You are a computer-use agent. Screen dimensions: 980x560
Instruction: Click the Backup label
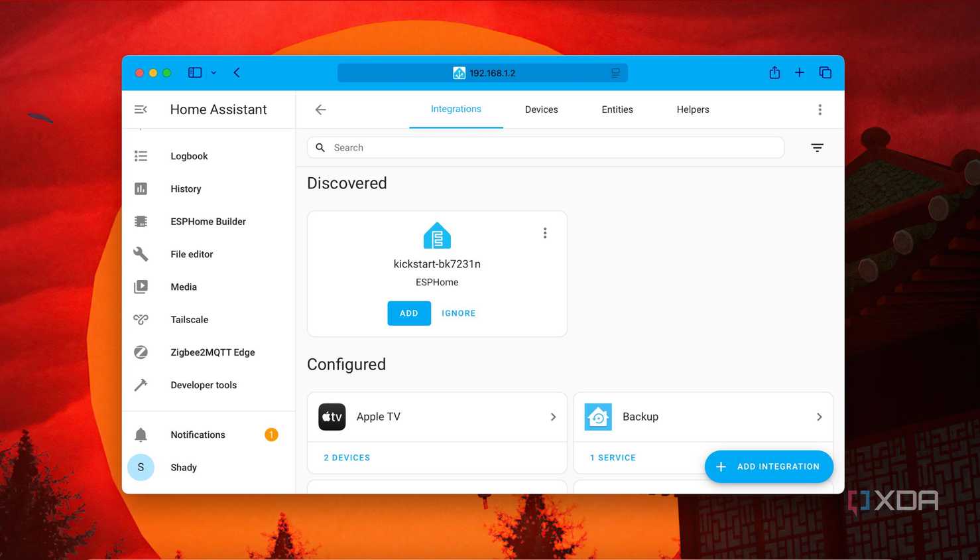tap(641, 417)
